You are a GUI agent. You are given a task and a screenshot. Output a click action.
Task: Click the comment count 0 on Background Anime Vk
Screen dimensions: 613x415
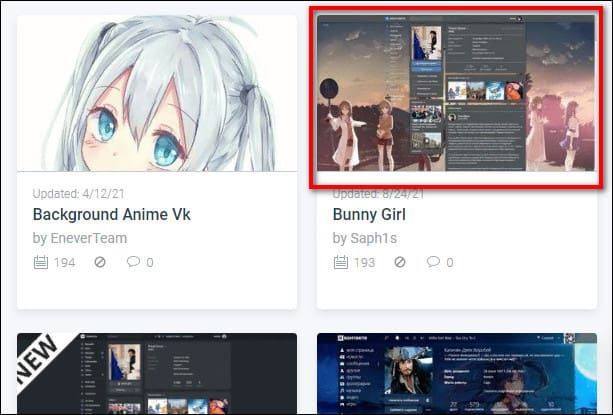coord(150,262)
